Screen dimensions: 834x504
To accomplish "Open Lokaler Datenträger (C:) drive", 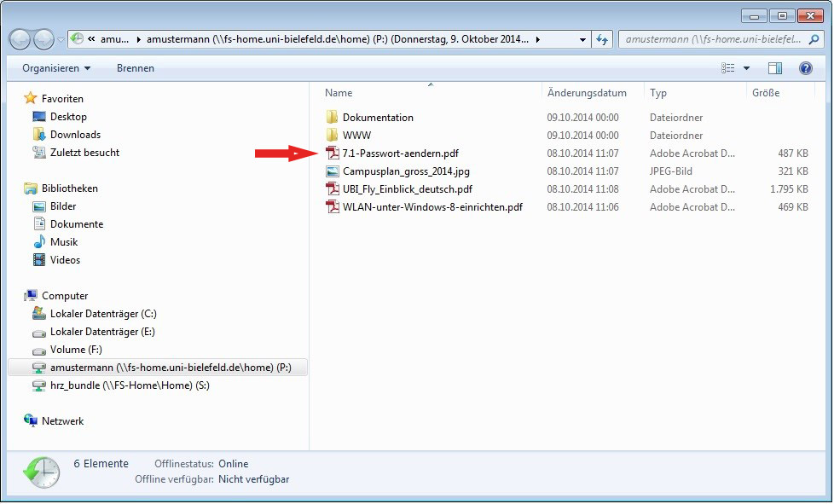I will [103, 314].
